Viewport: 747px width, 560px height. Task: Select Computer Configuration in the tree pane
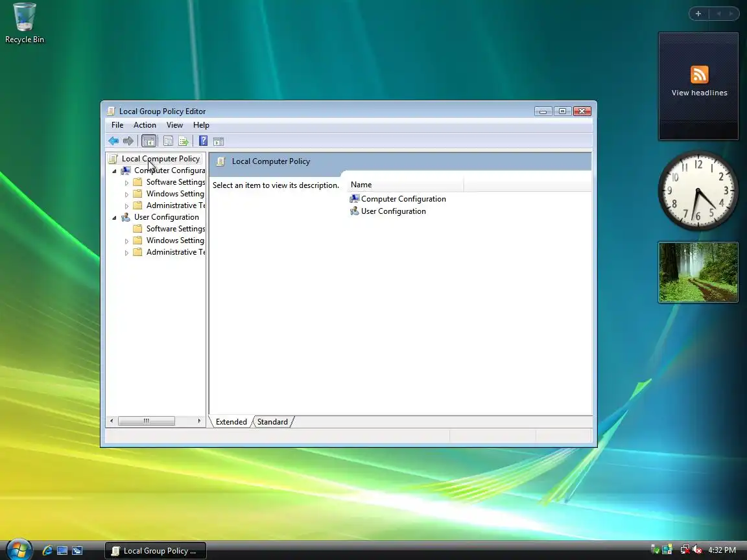[x=170, y=170]
